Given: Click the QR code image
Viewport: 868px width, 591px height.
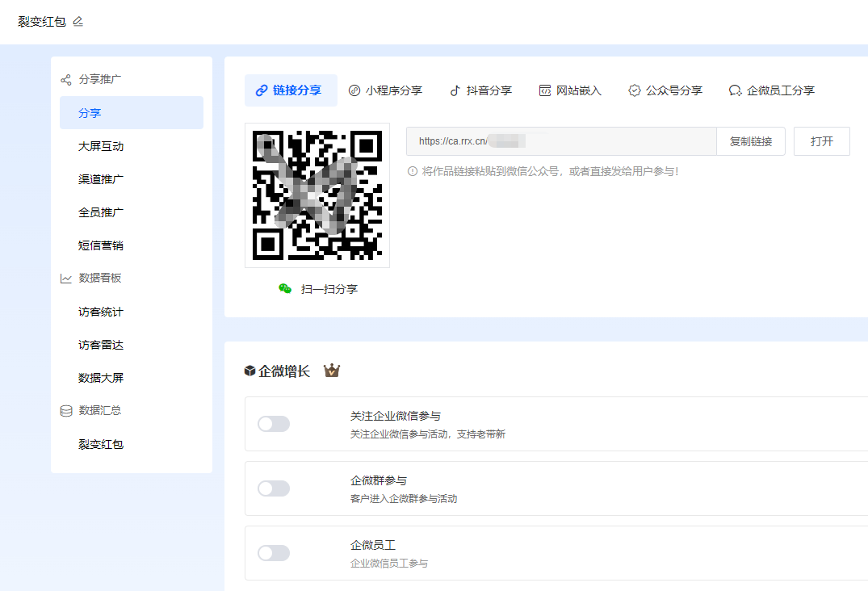Looking at the screenshot, I should click(x=317, y=195).
